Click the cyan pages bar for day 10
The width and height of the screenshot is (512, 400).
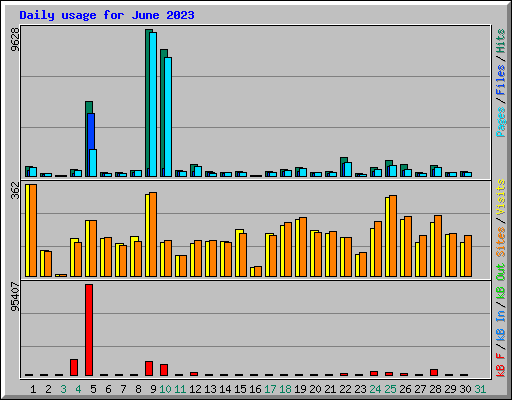pyautogui.click(x=168, y=117)
